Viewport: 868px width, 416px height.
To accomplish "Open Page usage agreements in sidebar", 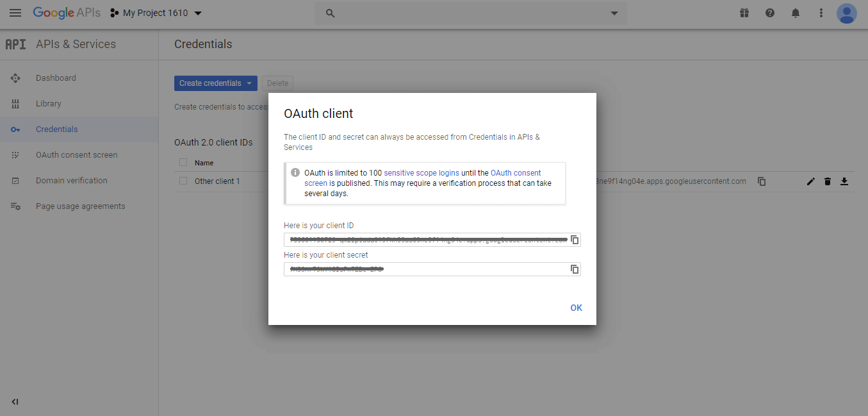I will click(81, 206).
